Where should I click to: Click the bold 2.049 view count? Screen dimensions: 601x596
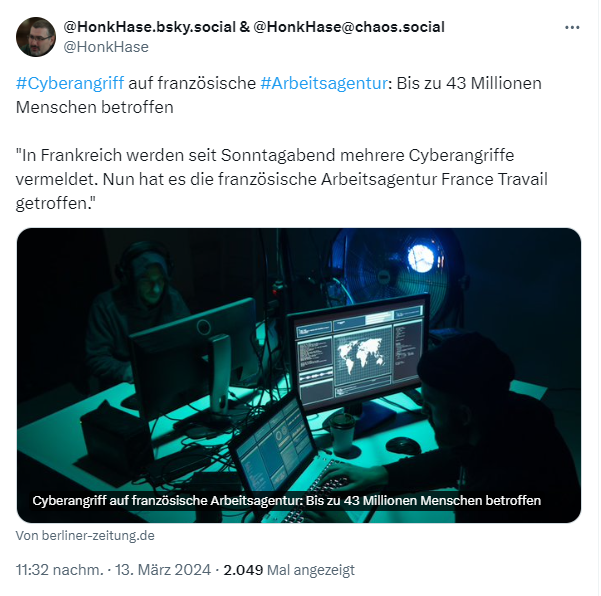point(243,570)
